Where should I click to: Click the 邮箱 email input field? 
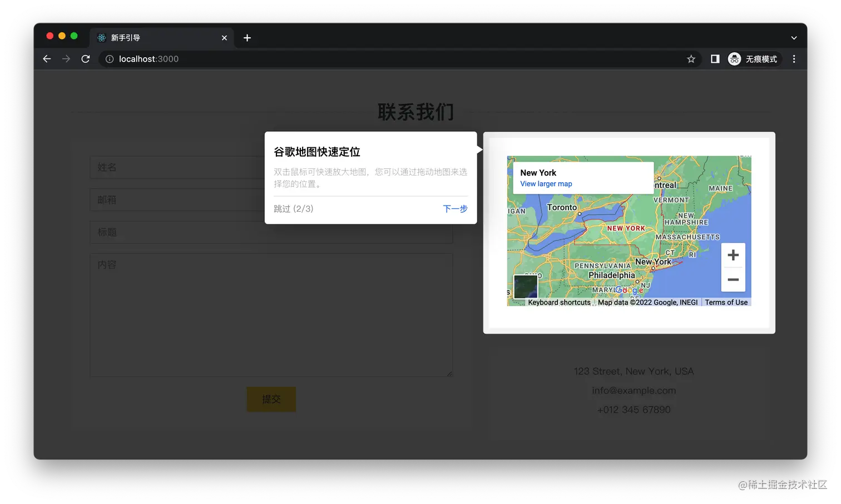coord(271,199)
